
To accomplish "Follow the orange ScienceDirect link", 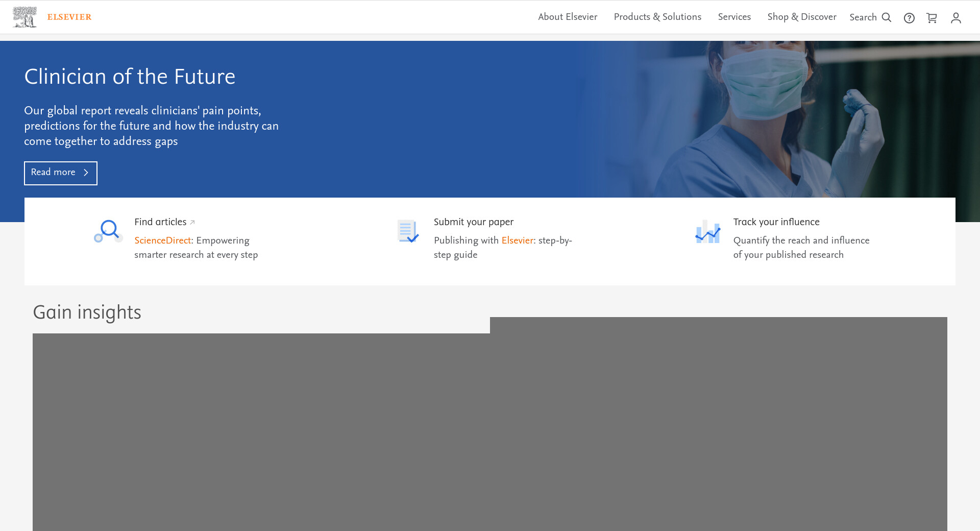I will point(163,240).
